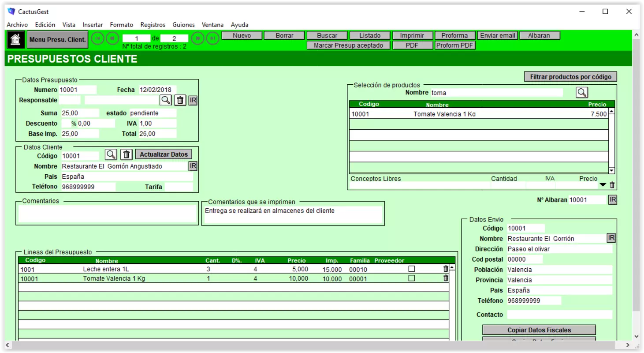Click product Nombre search field with toma
Viewport: 644px width, 353px height.
(496, 93)
